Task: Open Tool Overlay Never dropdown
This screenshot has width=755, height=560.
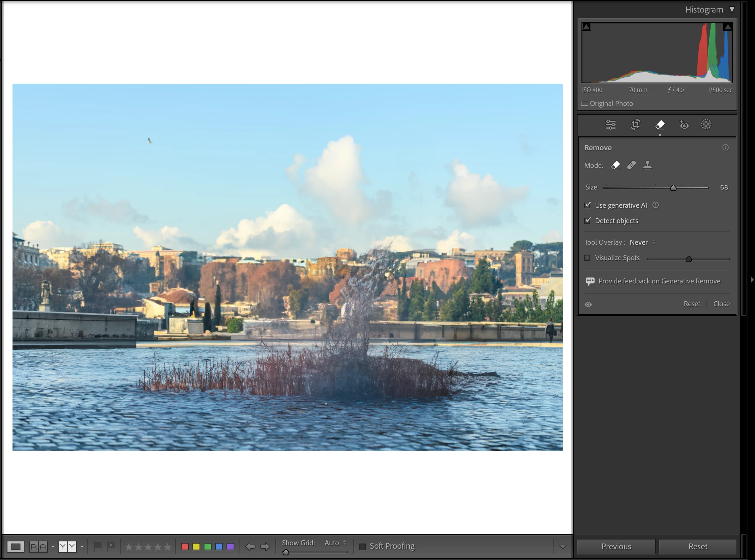Action: click(642, 242)
